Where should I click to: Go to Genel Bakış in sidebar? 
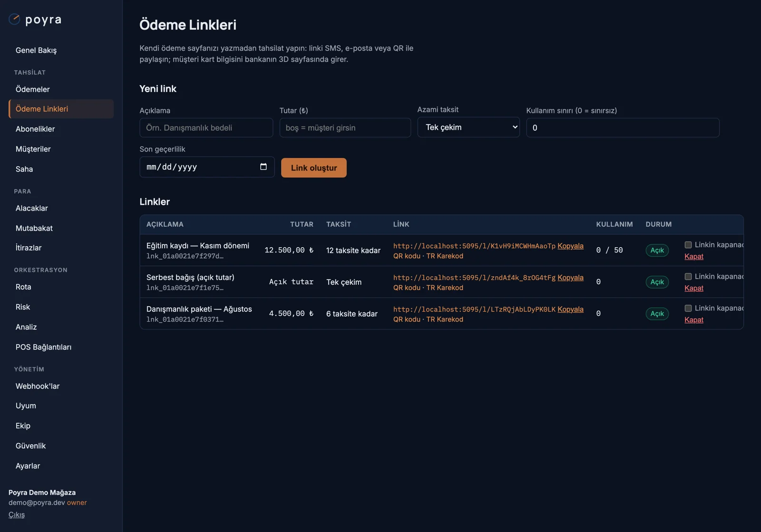[x=36, y=50]
